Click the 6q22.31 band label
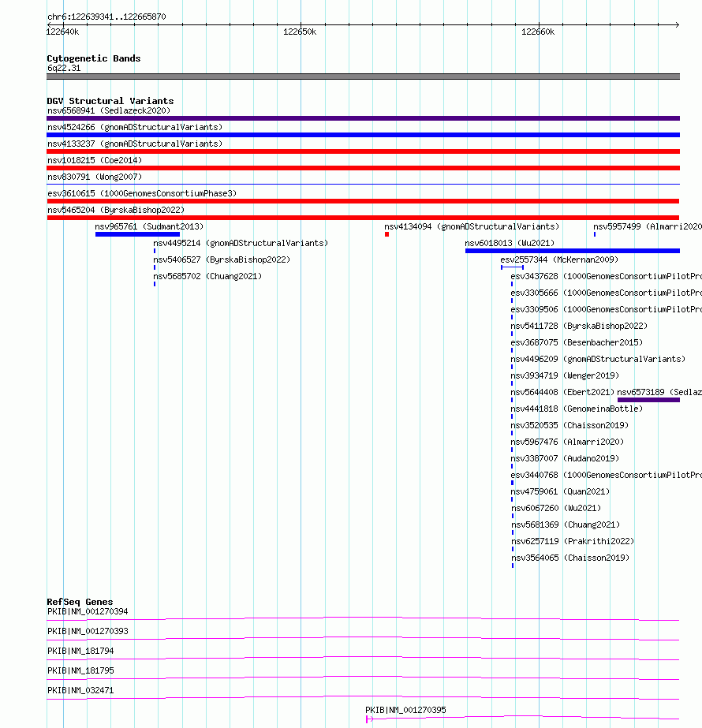The height and width of the screenshot is (728, 702). (64, 69)
